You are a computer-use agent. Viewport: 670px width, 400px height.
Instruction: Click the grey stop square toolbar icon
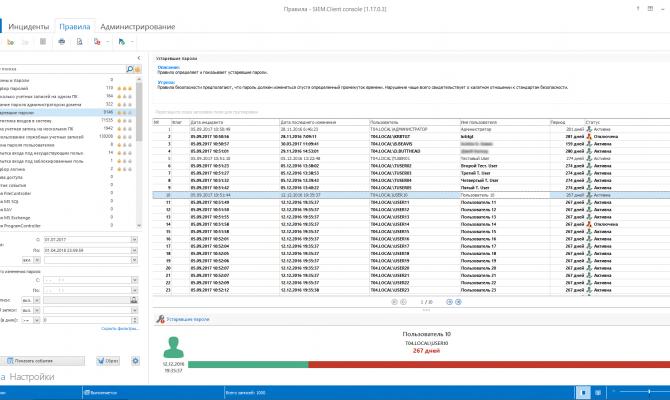[x=43, y=41]
